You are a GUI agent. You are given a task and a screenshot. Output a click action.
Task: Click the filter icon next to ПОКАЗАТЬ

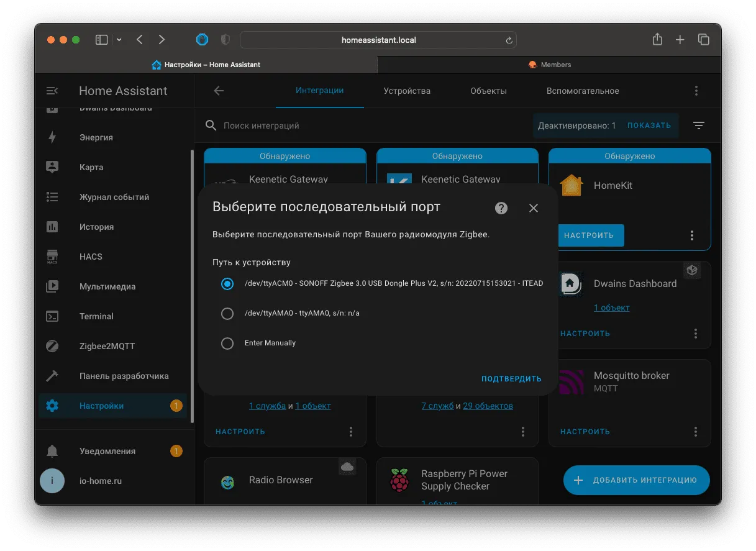coord(699,125)
